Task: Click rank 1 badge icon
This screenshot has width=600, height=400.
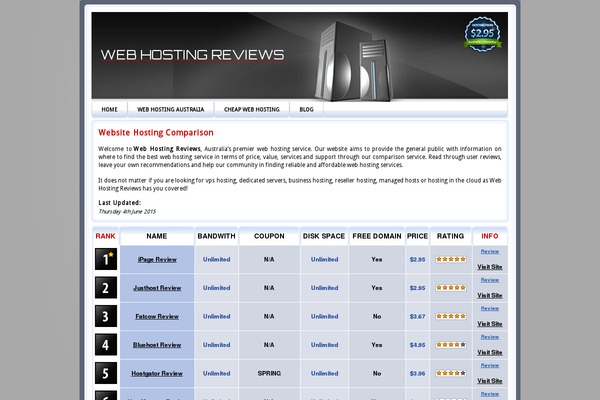Action: [x=106, y=259]
